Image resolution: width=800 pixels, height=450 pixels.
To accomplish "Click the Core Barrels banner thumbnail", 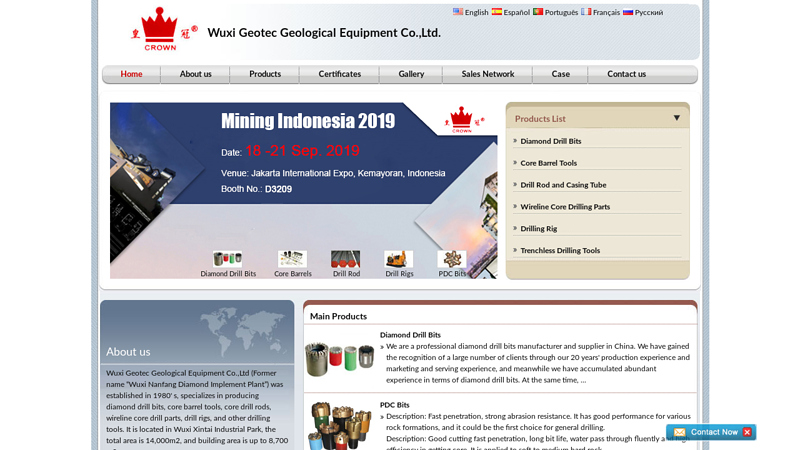I will [x=292, y=259].
